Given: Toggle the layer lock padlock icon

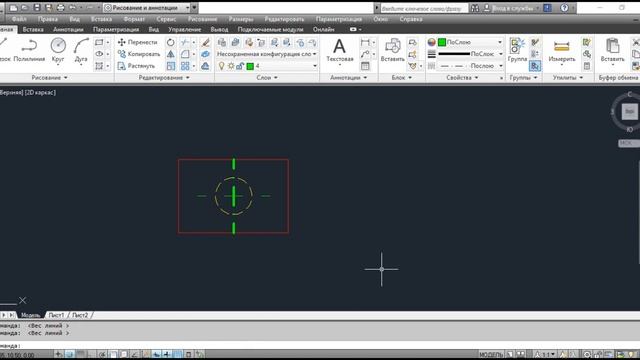Looking at the screenshot, I should click(x=240, y=66).
